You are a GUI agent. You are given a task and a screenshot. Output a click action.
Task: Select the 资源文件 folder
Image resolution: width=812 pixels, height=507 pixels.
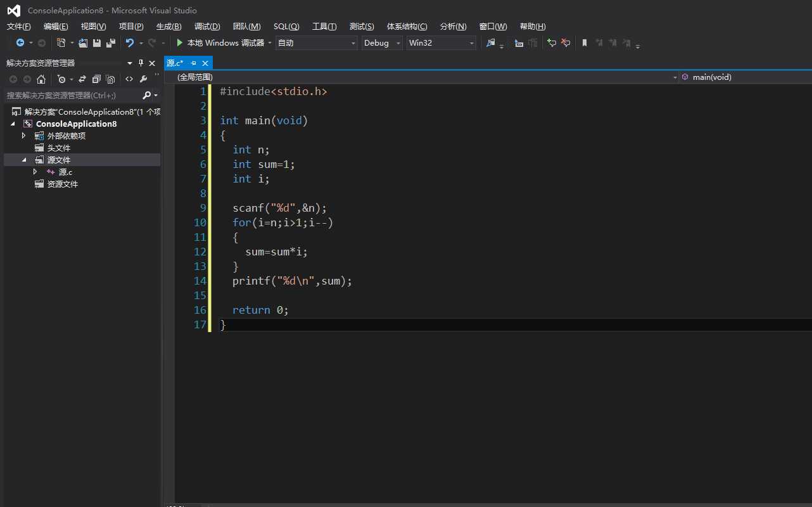pos(63,184)
